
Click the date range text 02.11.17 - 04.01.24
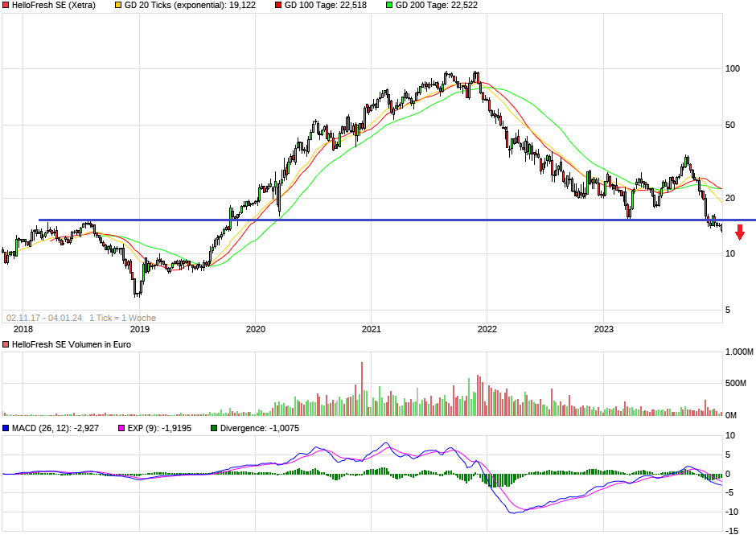pos(44,318)
